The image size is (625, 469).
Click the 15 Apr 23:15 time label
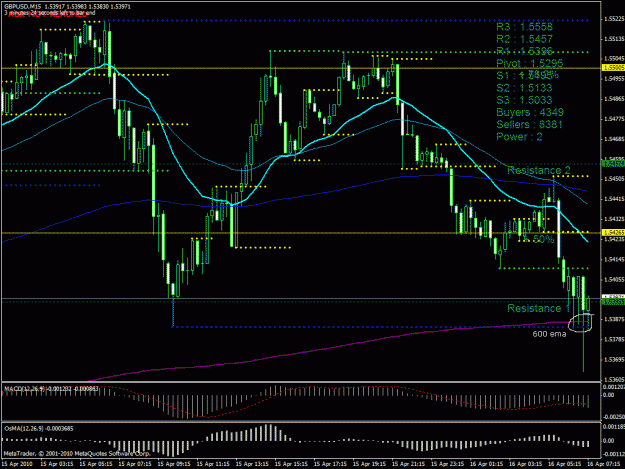tap(447, 464)
